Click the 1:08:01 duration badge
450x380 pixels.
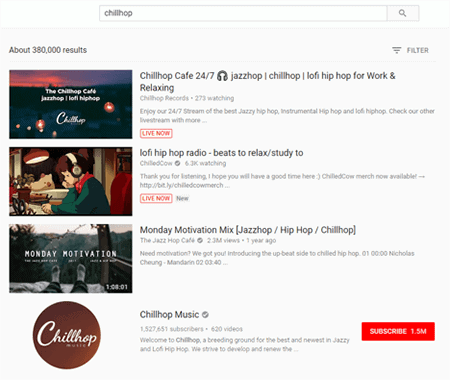coord(117,287)
